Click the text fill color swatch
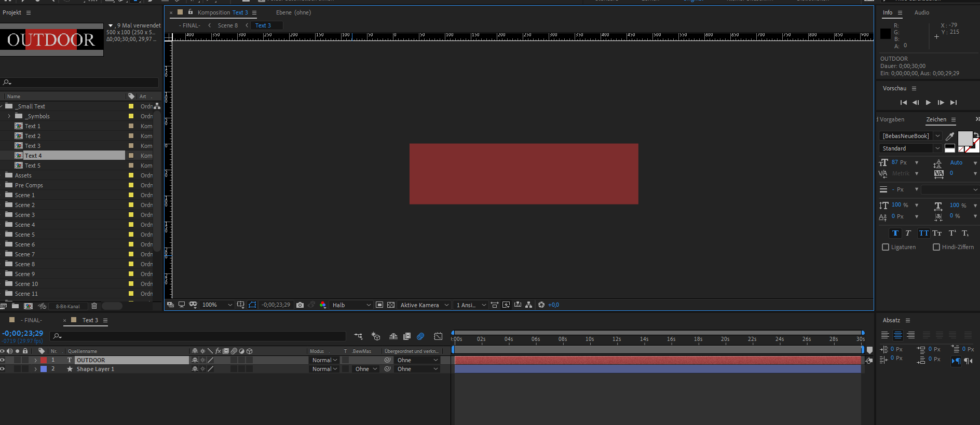Image resolution: width=980 pixels, height=425 pixels. pyautogui.click(x=964, y=138)
